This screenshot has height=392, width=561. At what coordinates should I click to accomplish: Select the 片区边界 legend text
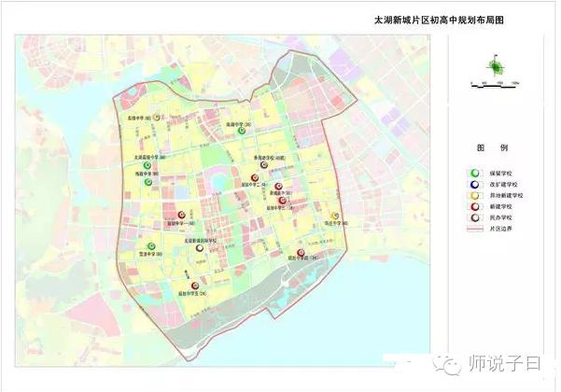pyautogui.click(x=501, y=229)
